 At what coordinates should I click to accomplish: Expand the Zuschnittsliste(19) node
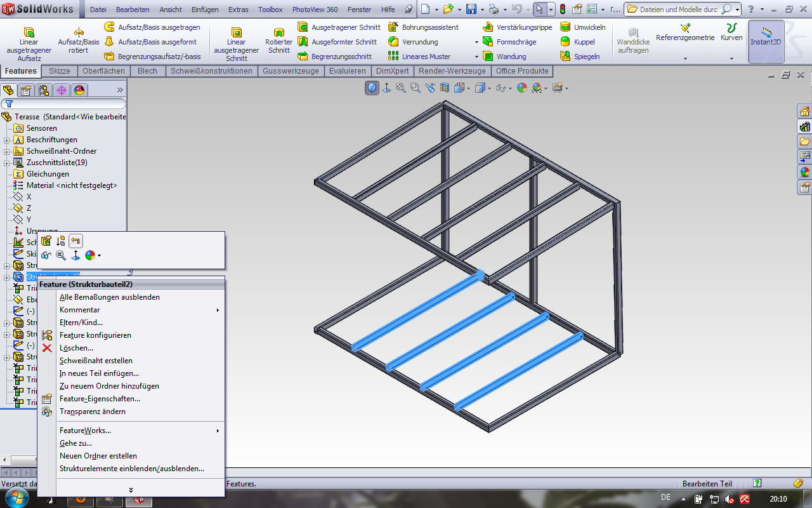(x=7, y=163)
